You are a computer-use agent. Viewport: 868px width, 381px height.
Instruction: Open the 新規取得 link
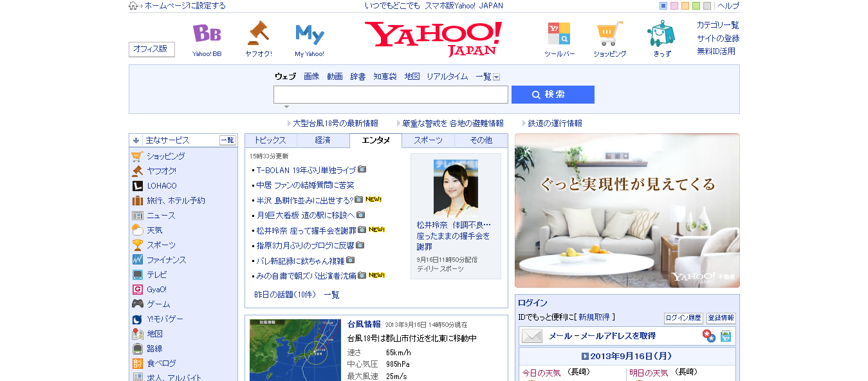click(x=594, y=317)
